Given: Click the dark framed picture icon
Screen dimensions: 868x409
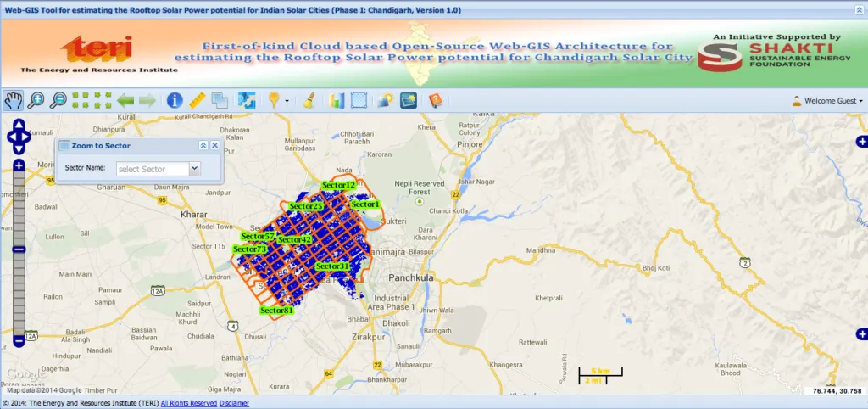Looking at the screenshot, I should coord(409,100).
